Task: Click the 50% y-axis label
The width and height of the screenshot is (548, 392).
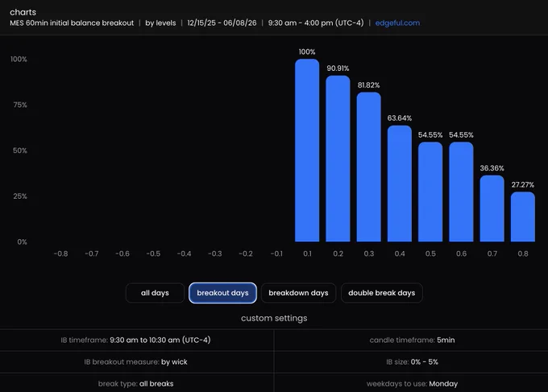Action: [x=20, y=151]
